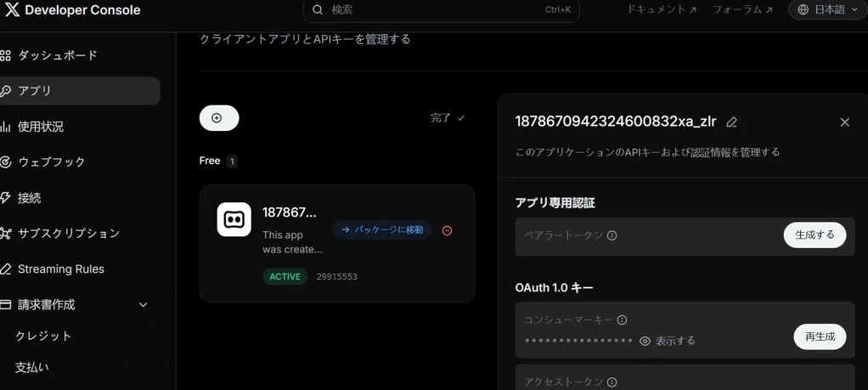Click the app name 187867... on card
The height and width of the screenshot is (390, 868).
pyautogui.click(x=290, y=212)
